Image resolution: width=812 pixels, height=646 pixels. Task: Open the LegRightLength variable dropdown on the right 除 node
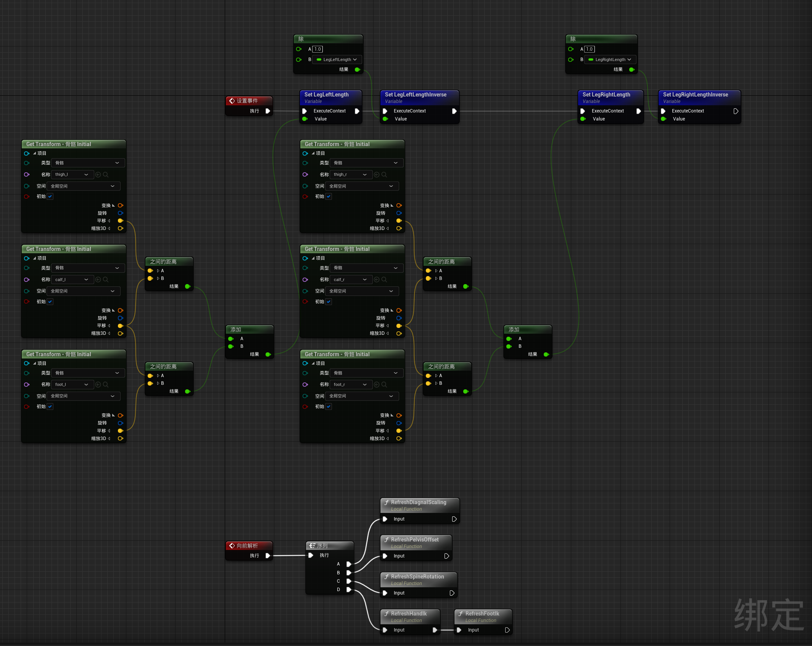click(610, 59)
